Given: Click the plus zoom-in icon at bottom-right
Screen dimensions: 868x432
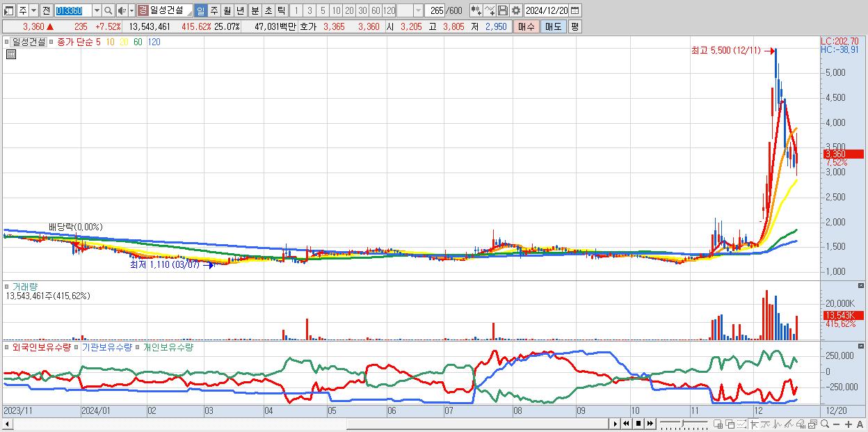Looking at the screenshot, I should click(849, 424).
